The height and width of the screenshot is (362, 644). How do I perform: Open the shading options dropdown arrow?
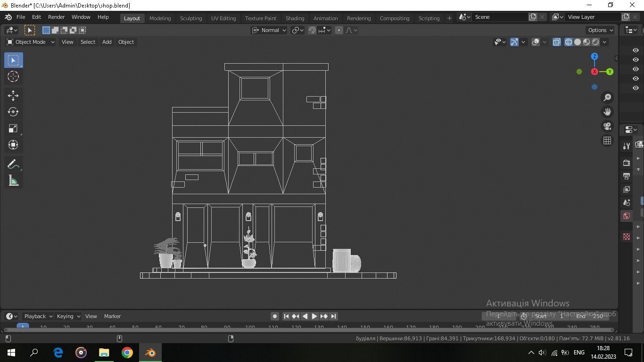[604, 42]
